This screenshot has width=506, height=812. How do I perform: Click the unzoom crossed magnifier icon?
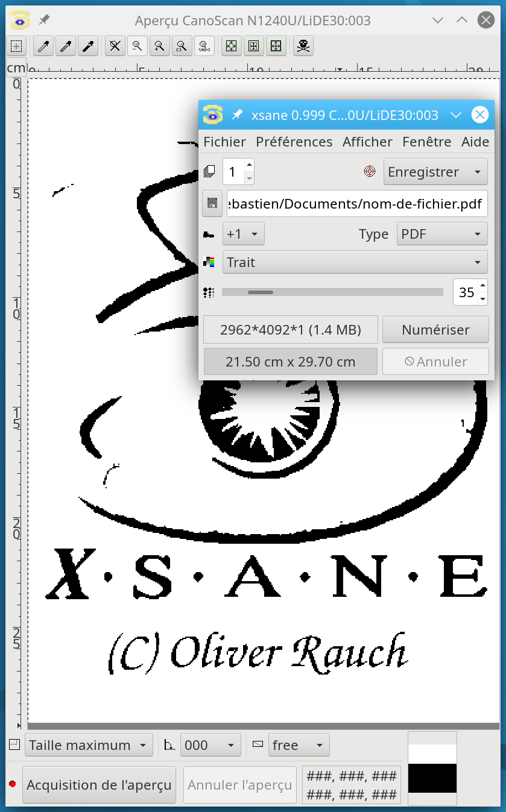click(x=115, y=46)
